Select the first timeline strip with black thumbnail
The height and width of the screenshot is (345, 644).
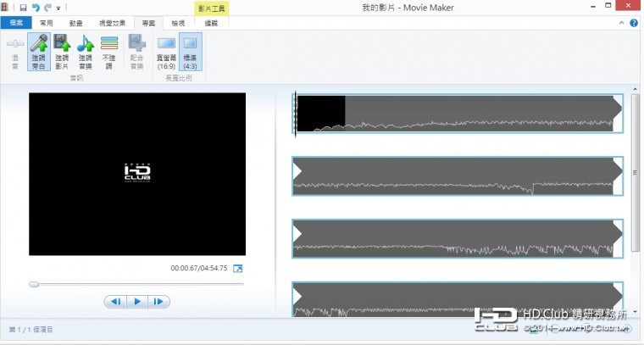coord(458,114)
